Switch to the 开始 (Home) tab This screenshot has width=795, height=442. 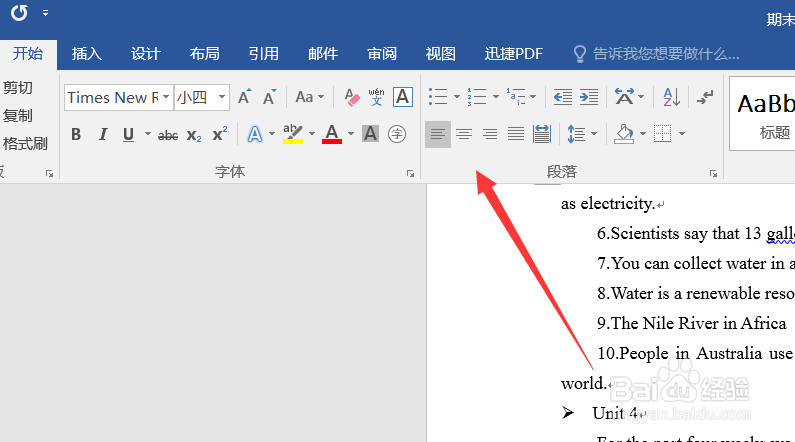(x=28, y=53)
